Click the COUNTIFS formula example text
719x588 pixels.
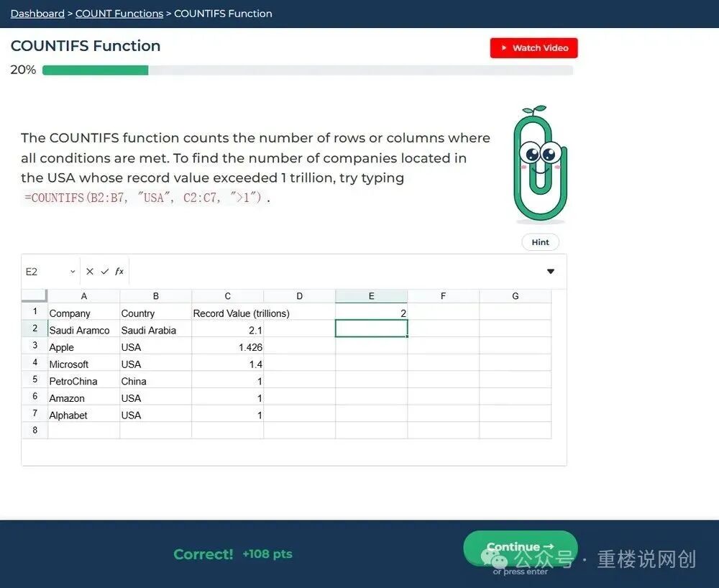pos(143,198)
